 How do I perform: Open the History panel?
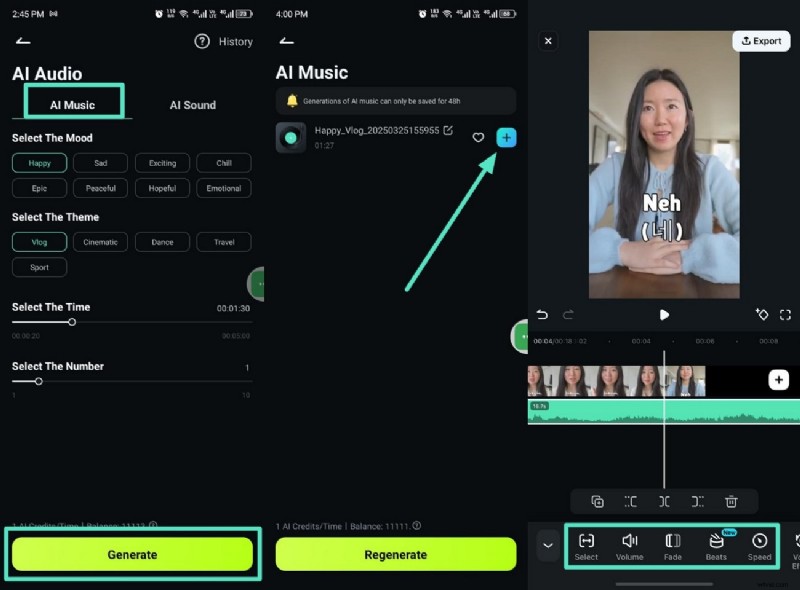[224, 41]
